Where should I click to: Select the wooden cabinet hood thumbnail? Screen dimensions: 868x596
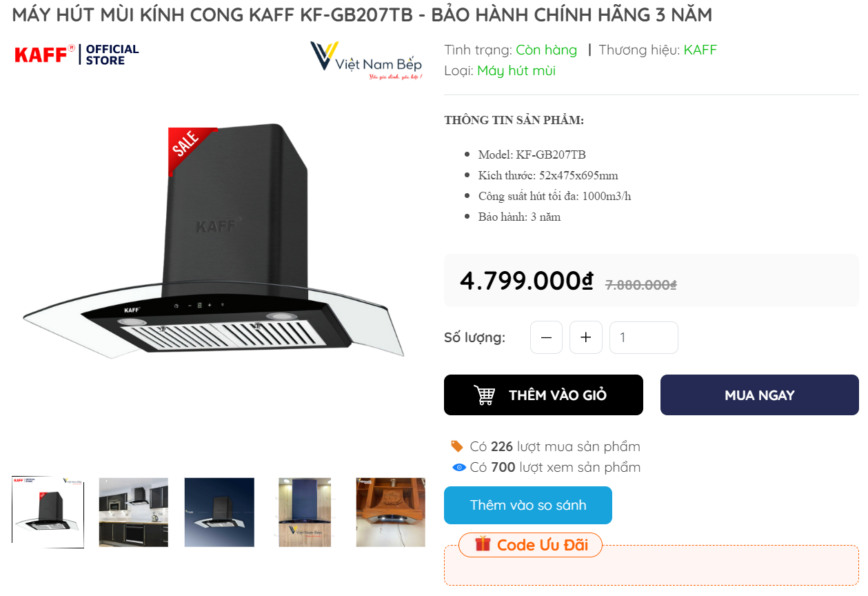[391, 513]
